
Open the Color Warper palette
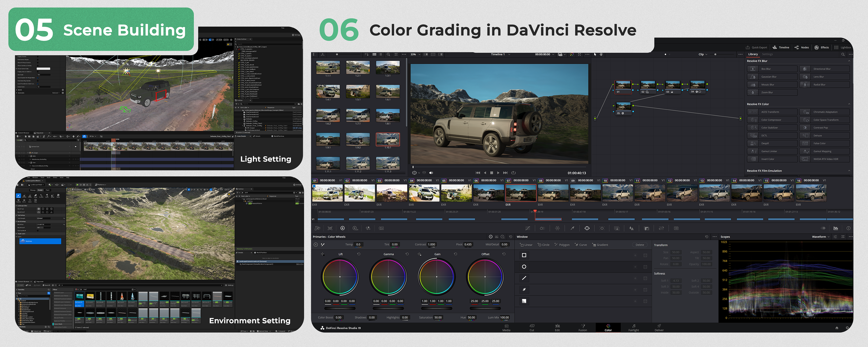pos(557,228)
